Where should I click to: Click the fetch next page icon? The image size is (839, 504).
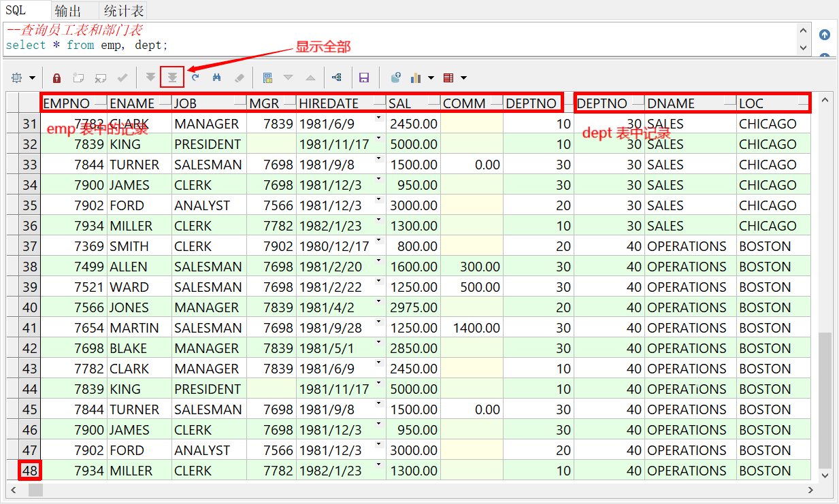click(150, 78)
